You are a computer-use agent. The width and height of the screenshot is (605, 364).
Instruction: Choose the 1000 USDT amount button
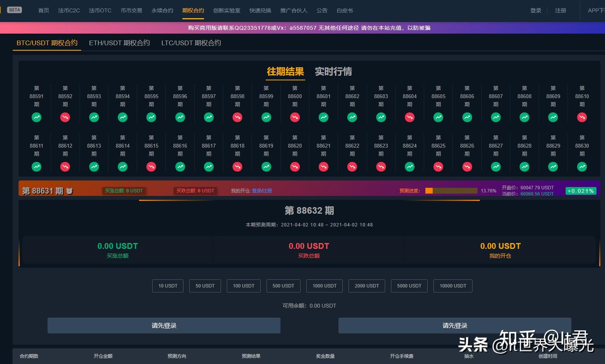325,286
